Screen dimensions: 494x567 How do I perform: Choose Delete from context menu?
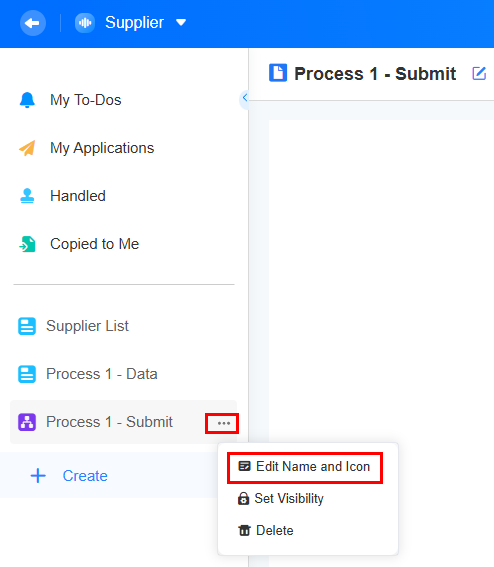tap(266, 530)
